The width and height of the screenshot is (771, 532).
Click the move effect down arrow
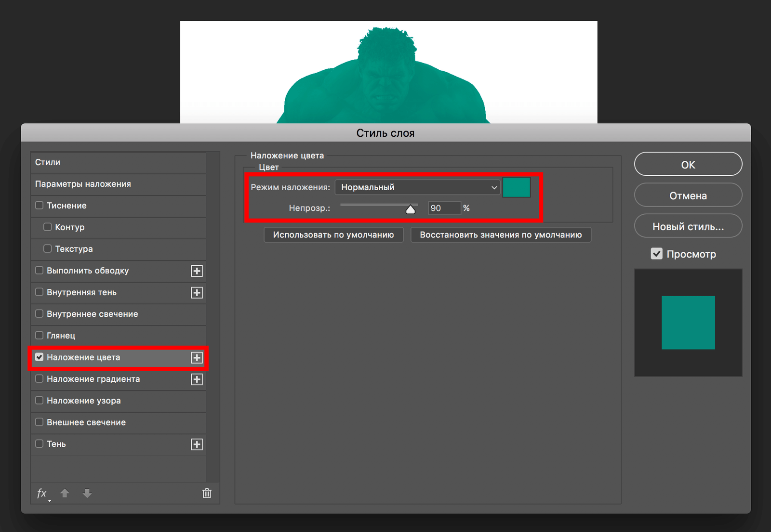coord(87,493)
